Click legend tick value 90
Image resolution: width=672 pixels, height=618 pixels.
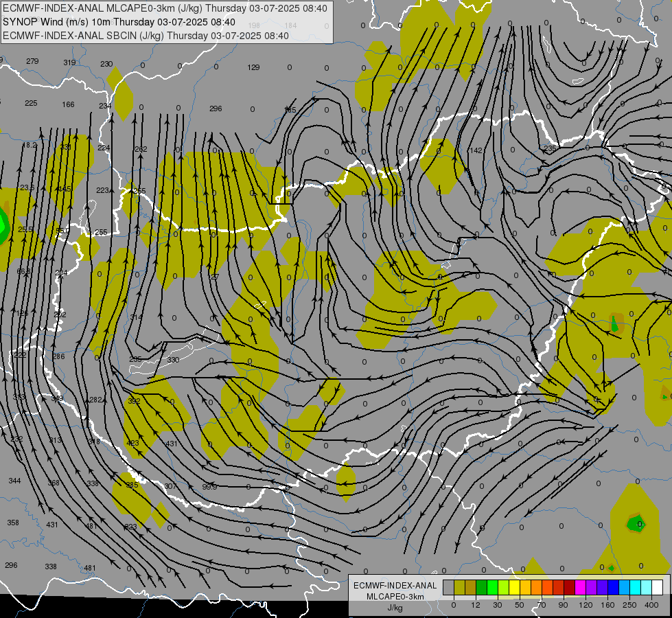[563, 605]
